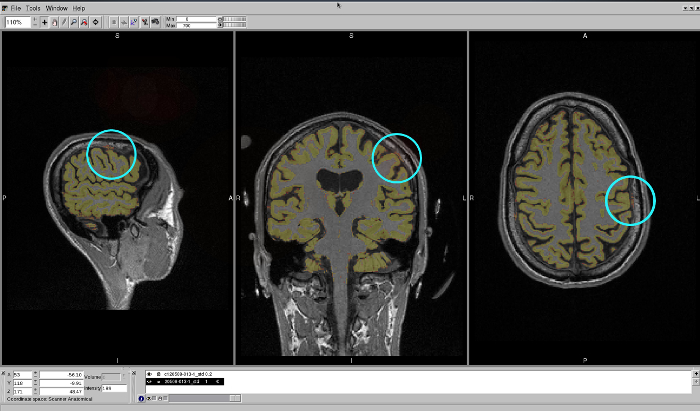
Task: Click the coronal brain view
Action: (x=351, y=198)
